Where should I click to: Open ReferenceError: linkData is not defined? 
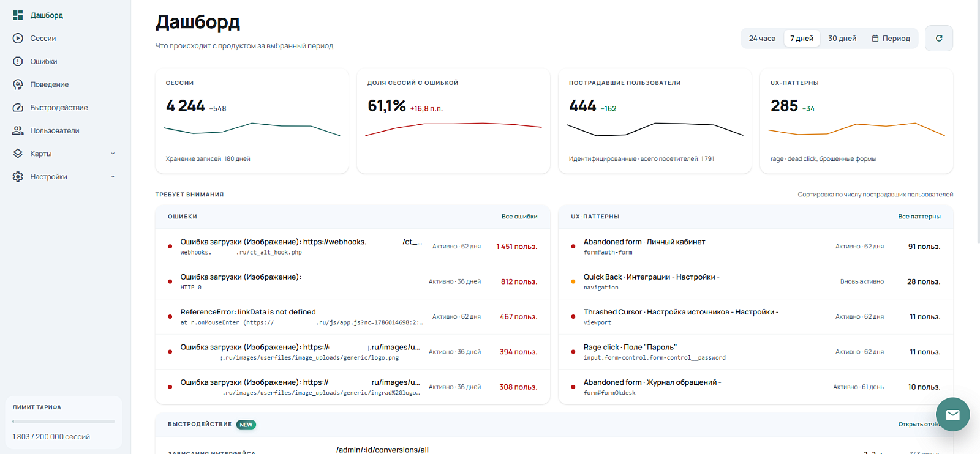coord(353,317)
